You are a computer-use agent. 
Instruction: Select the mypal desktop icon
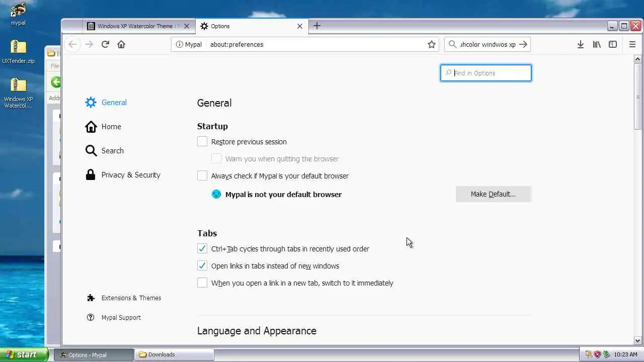[18, 14]
